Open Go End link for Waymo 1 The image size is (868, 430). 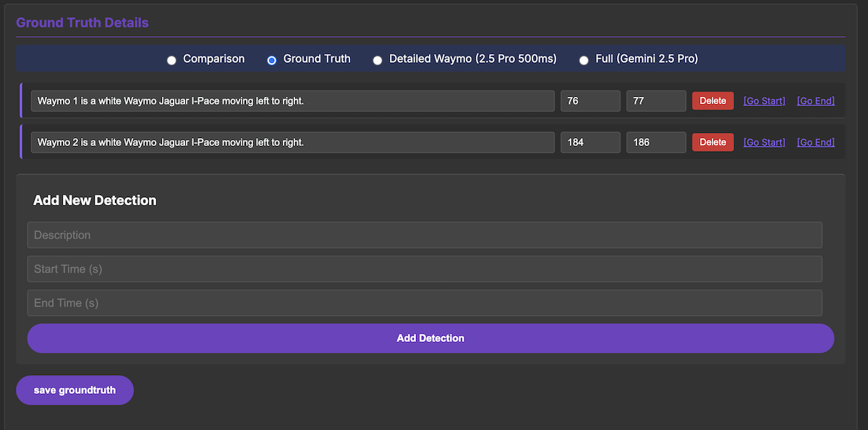tap(816, 101)
